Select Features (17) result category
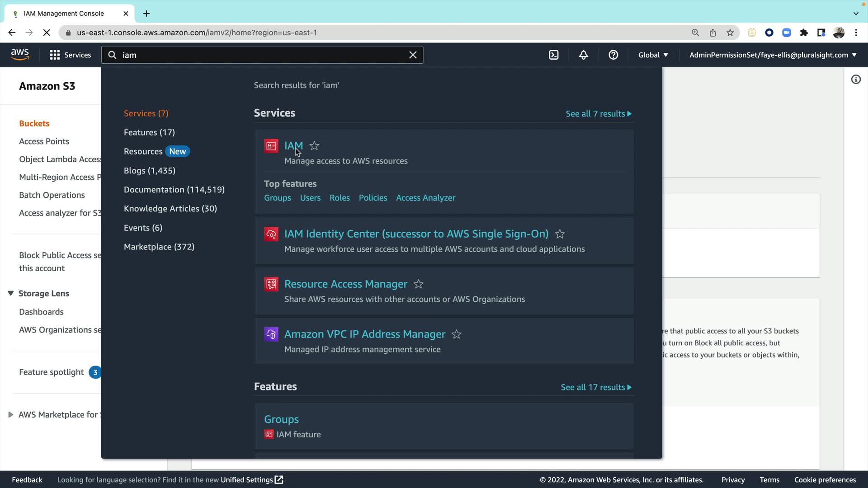The height and width of the screenshot is (488, 868). pos(149,132)
